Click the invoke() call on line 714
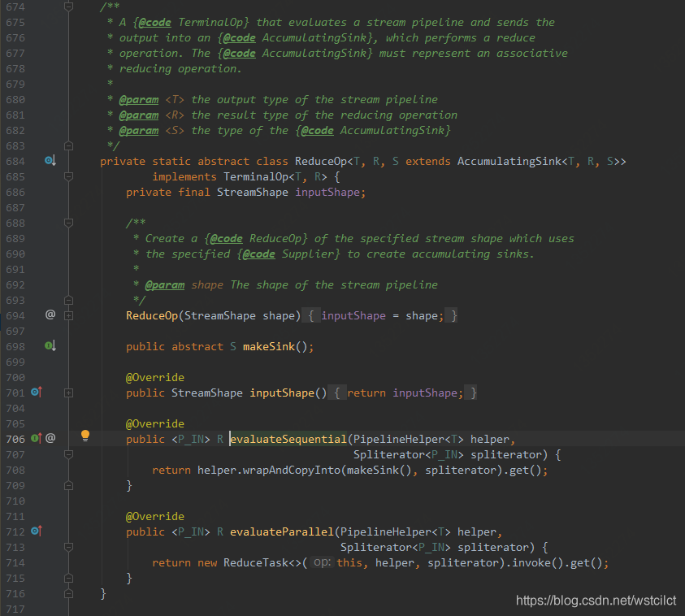Screen dimensions: 685x616 click(x=538, y=563)
